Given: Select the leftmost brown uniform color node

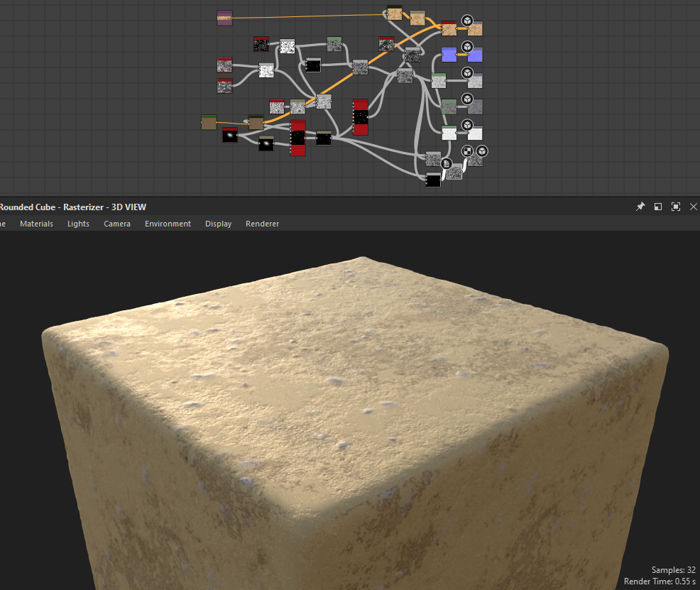Looking at the screenshot, I should tap(208, 123).
